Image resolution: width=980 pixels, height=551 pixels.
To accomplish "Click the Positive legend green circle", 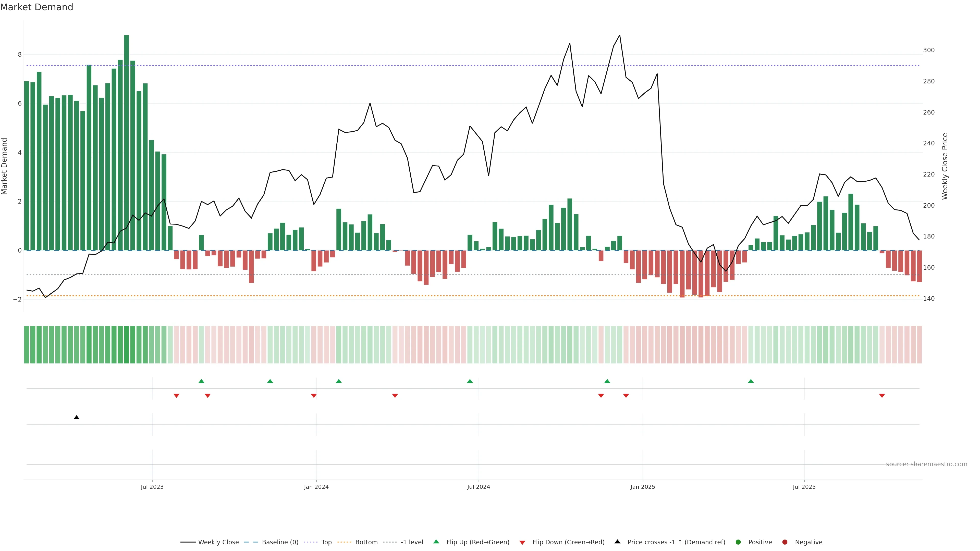I will click(x=738, y=542).
